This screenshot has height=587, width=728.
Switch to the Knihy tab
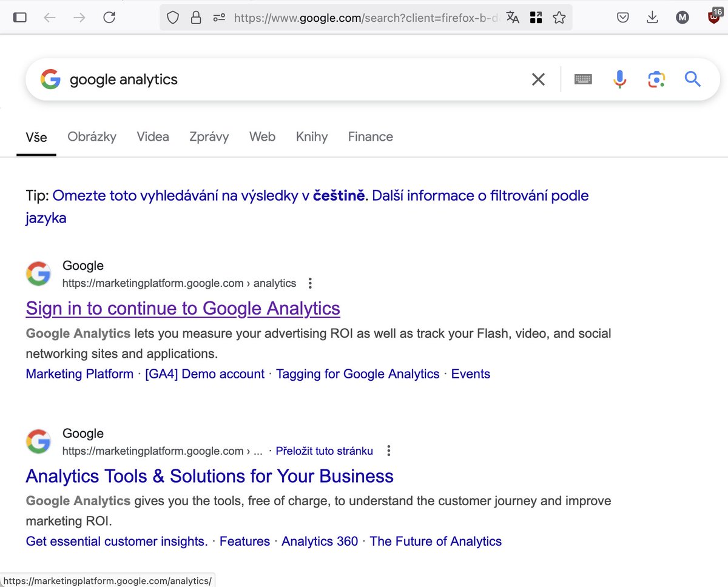[312, 137]
